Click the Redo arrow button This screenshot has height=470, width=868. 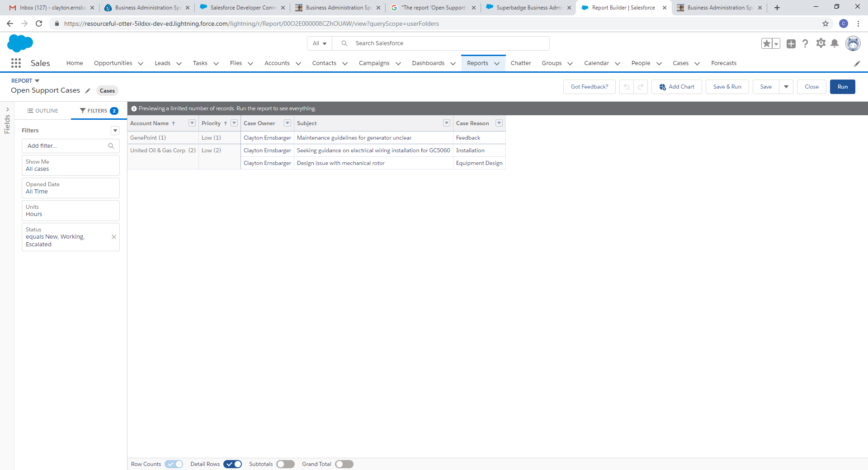641,87
